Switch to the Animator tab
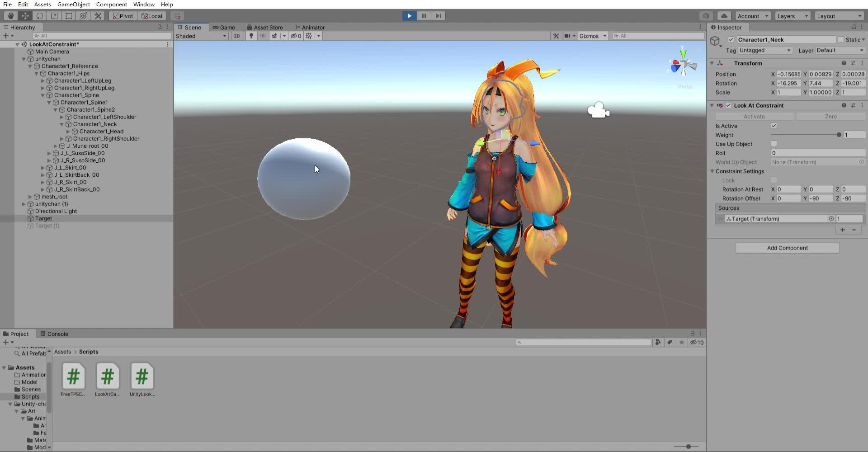868x452 pixels. [310, 28]
